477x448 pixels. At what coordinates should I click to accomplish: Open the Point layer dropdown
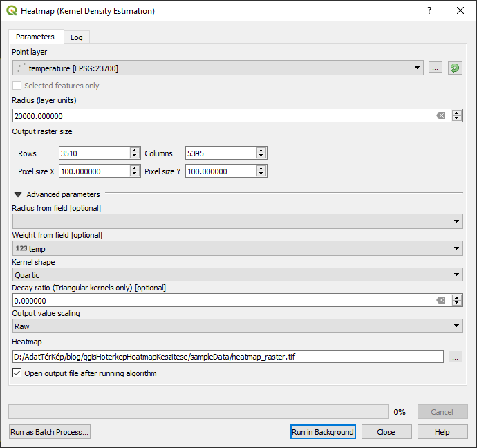tap(218, 68)
